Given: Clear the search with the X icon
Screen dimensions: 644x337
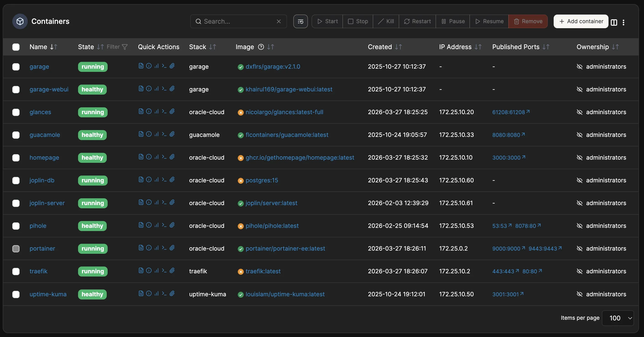Looking at the screenshot, I should click(279, 21).
